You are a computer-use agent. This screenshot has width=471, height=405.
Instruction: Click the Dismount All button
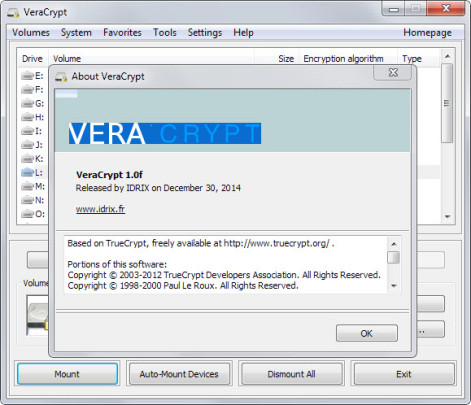(x=291, y=374)
